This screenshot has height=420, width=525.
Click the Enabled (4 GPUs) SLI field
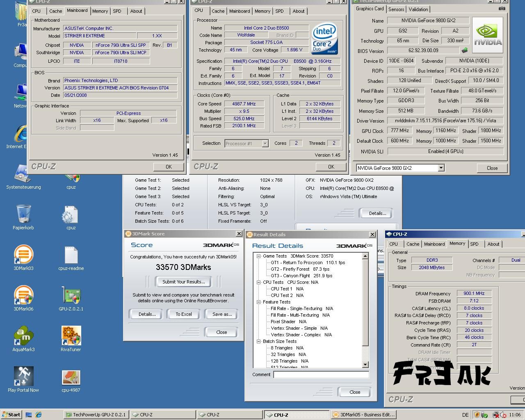click(x=446, y=151)
